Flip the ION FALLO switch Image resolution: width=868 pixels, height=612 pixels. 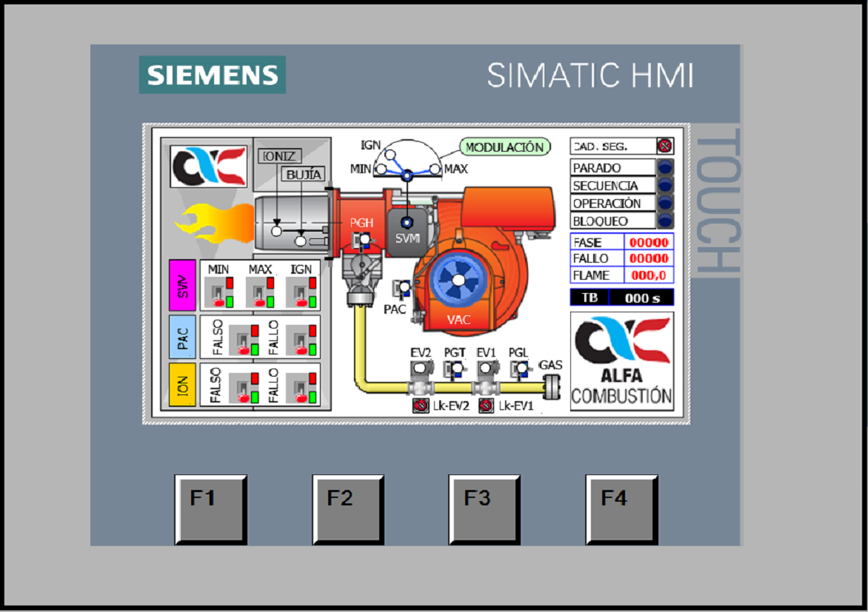[302, 386]
